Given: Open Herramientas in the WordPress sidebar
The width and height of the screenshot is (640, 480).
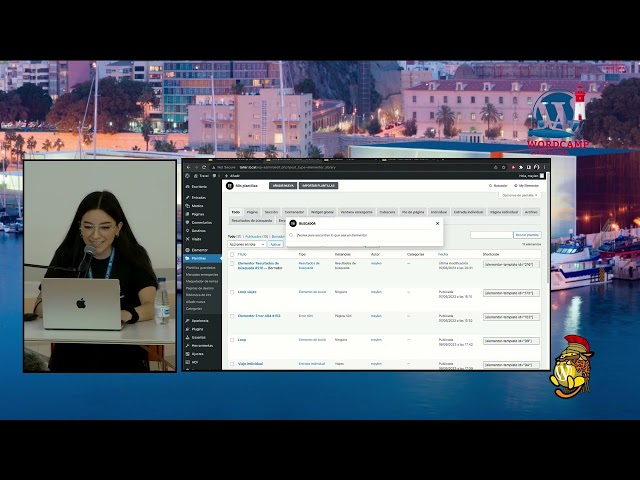Looking at the screenshot, I should [202, 346].
